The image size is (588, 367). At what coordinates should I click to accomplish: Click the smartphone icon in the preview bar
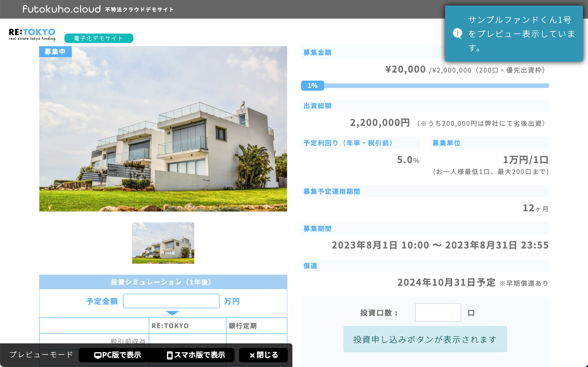tap(169, 355)
